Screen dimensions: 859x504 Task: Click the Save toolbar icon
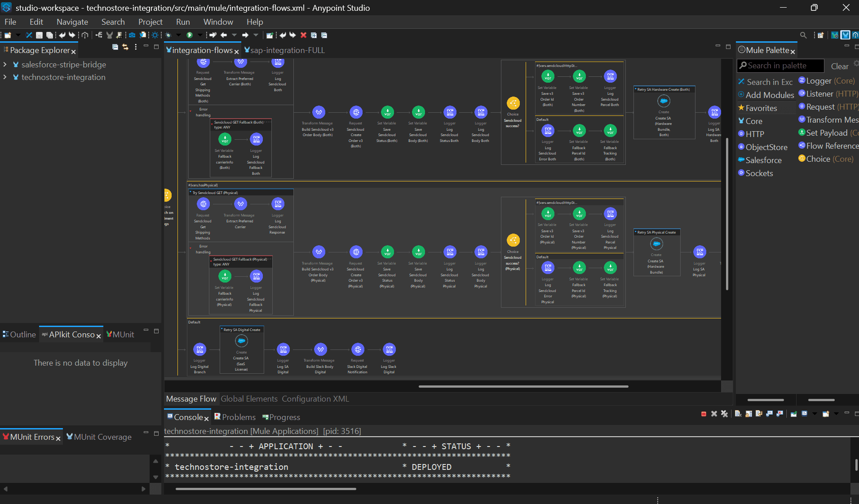tap(39, 35)
